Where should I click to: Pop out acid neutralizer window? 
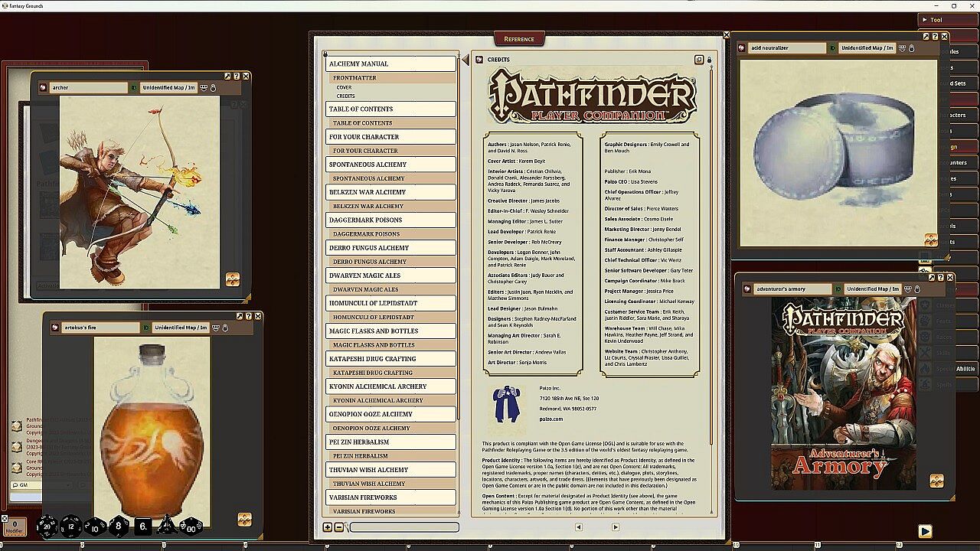[926, 37]
